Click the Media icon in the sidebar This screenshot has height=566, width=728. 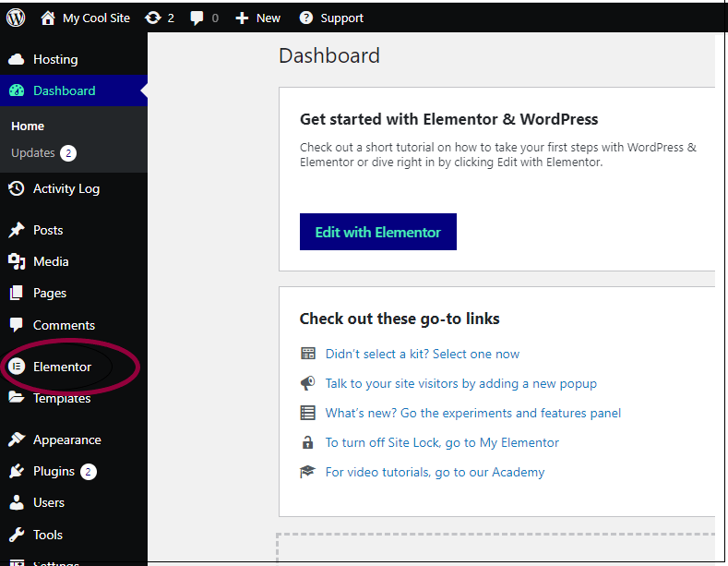pos(17,261)
